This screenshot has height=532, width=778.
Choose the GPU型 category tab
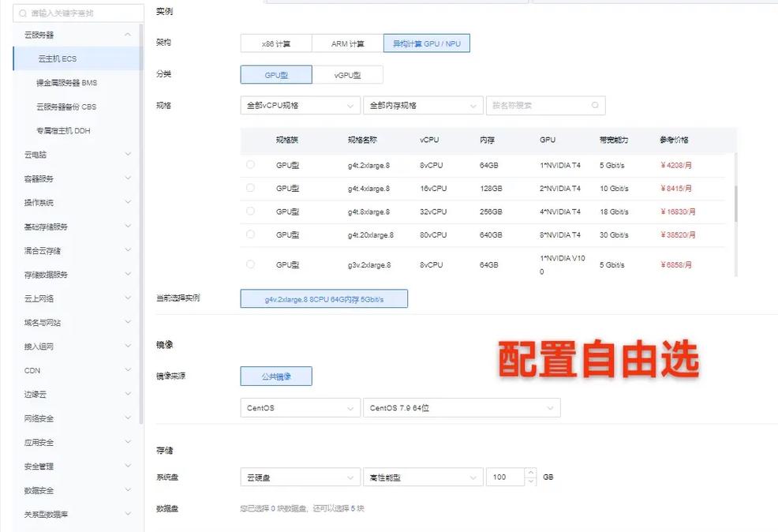pos(276,75)
